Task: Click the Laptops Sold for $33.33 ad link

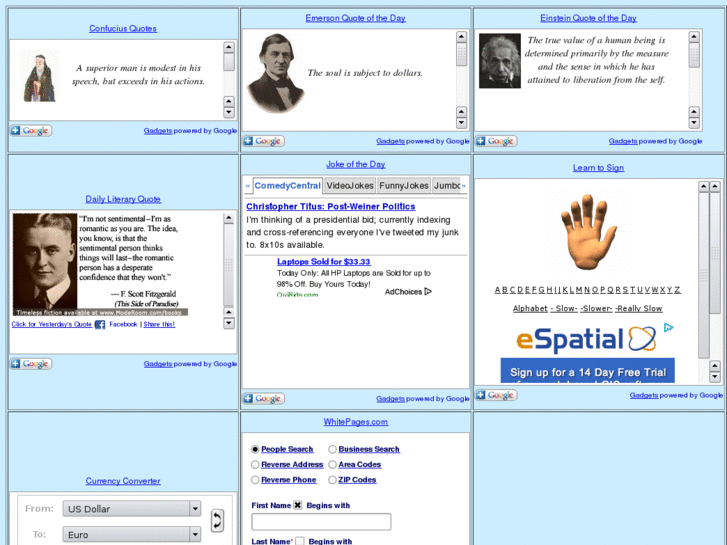Action: point(324,262)
